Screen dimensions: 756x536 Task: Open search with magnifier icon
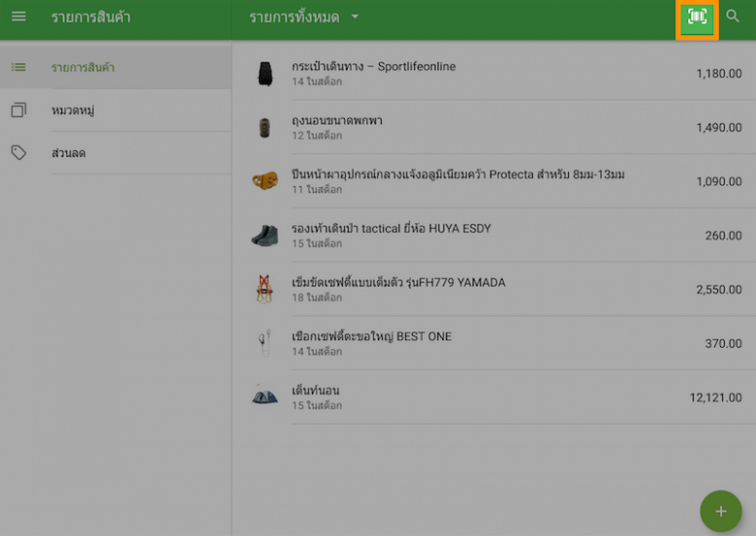[733, 17]
